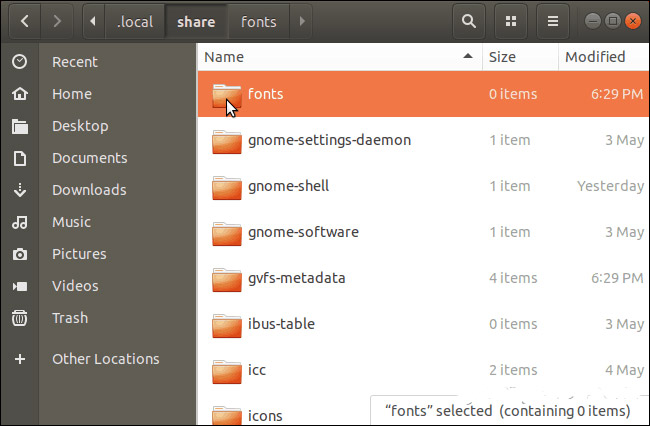This screenshot has width=650, height=426.
Task: Expand further path with right triangle
Action: pos(303,21)
